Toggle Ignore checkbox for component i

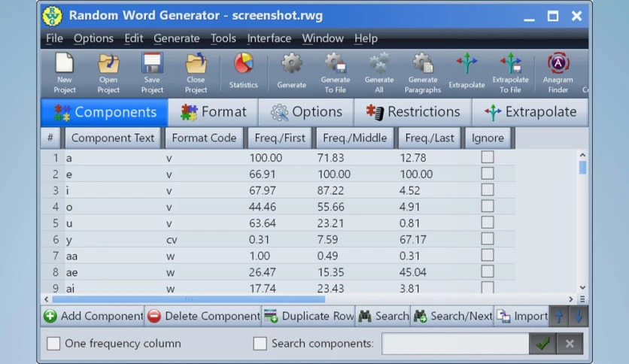pyautogui.click(x=488, y=190)
